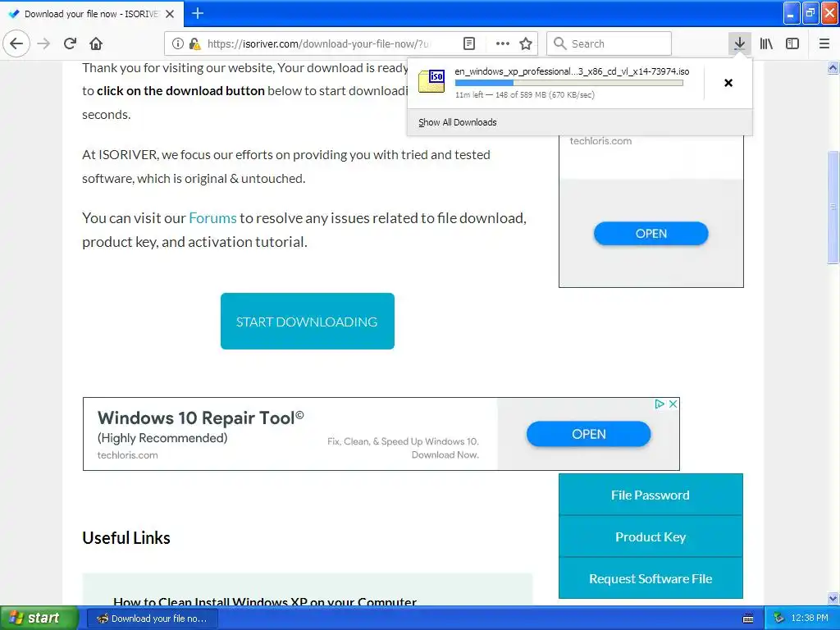
Task: Open Request Software File
Action: 651,578
